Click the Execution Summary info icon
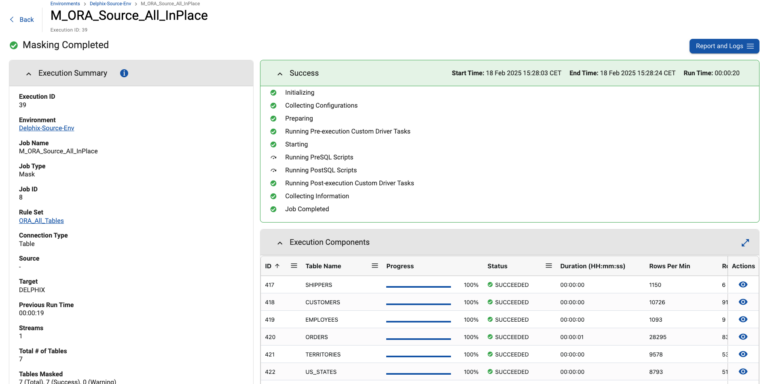The width and height of the screenshot is (768, 384). (x=124, y=73)
